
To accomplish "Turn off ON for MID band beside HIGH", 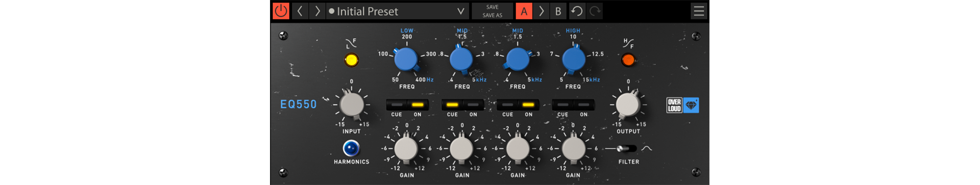I will [528, 104].
